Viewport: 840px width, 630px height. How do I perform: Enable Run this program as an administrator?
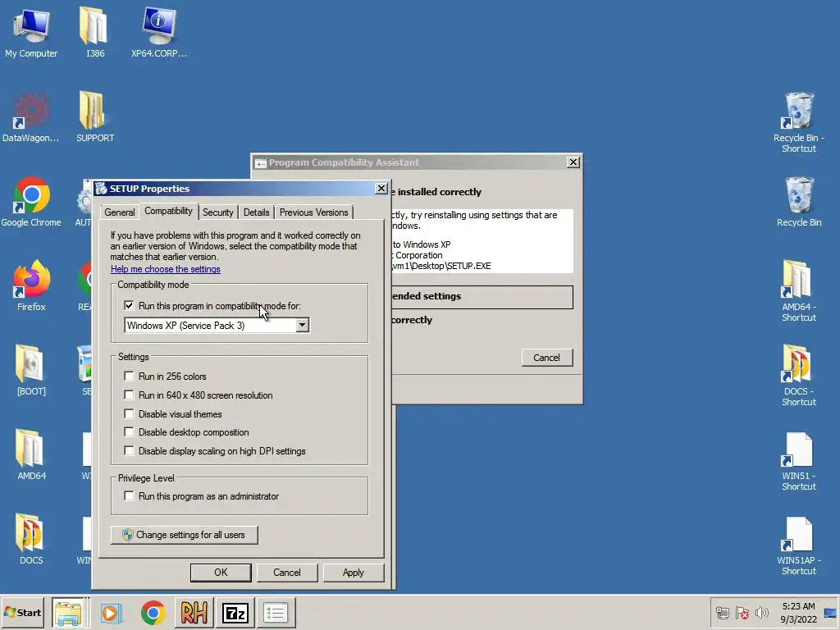129,495
